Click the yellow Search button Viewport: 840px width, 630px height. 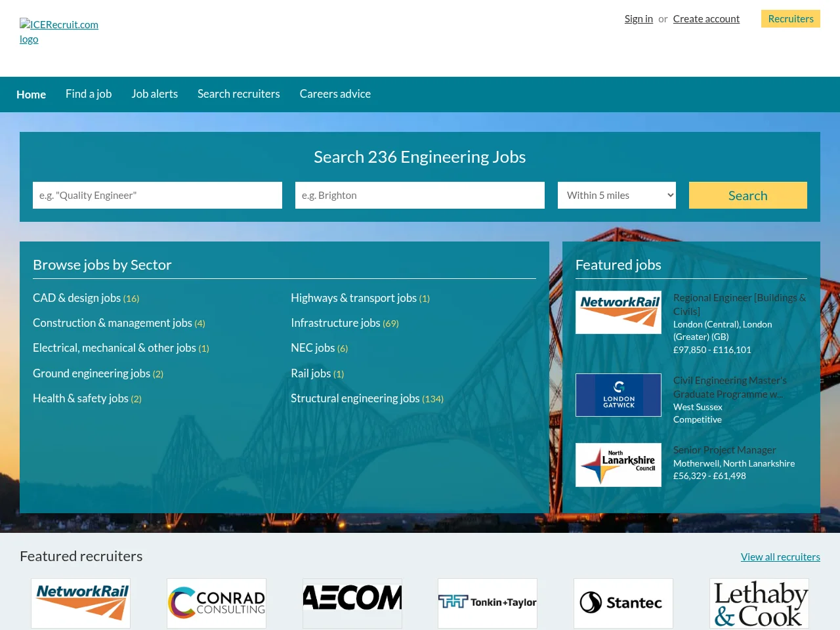748,196
